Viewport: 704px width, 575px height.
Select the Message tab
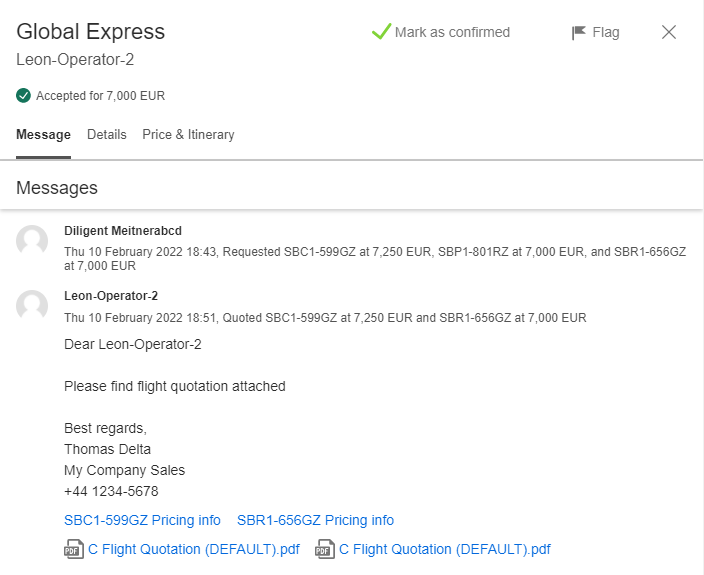tap(44, 135)
